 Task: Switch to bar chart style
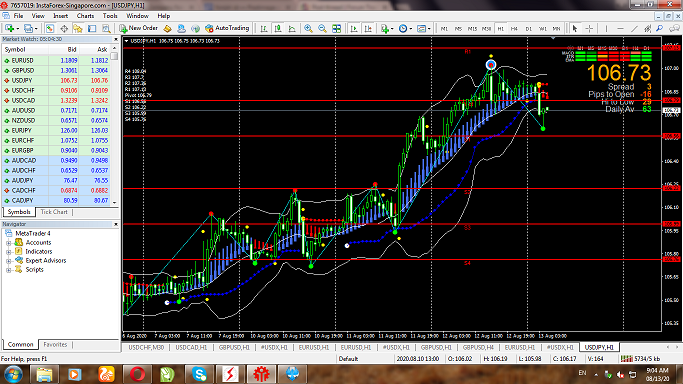click(264, 28)
